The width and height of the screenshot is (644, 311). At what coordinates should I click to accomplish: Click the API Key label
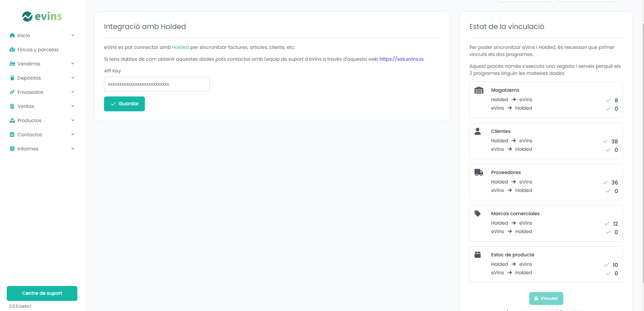click(x=112, y=71)
